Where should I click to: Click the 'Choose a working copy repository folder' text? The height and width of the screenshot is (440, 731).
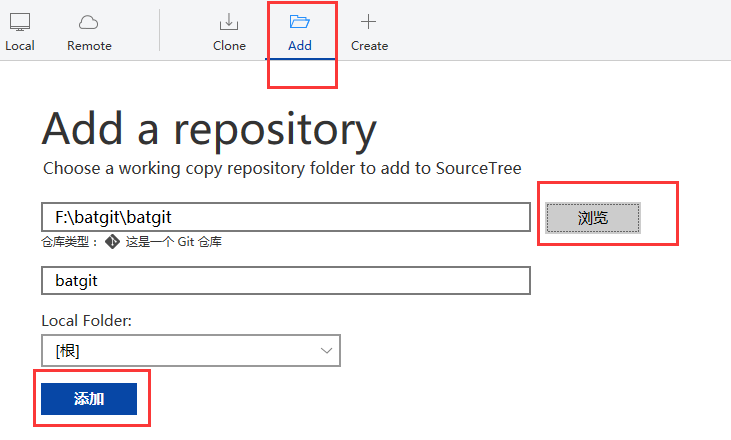tap(282, 168)
